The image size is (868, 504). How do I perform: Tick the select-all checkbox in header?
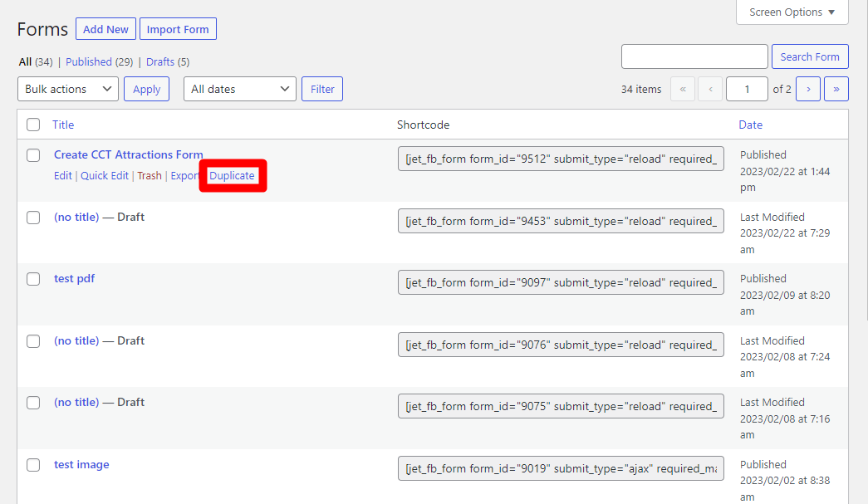click(x=33, y=125)
